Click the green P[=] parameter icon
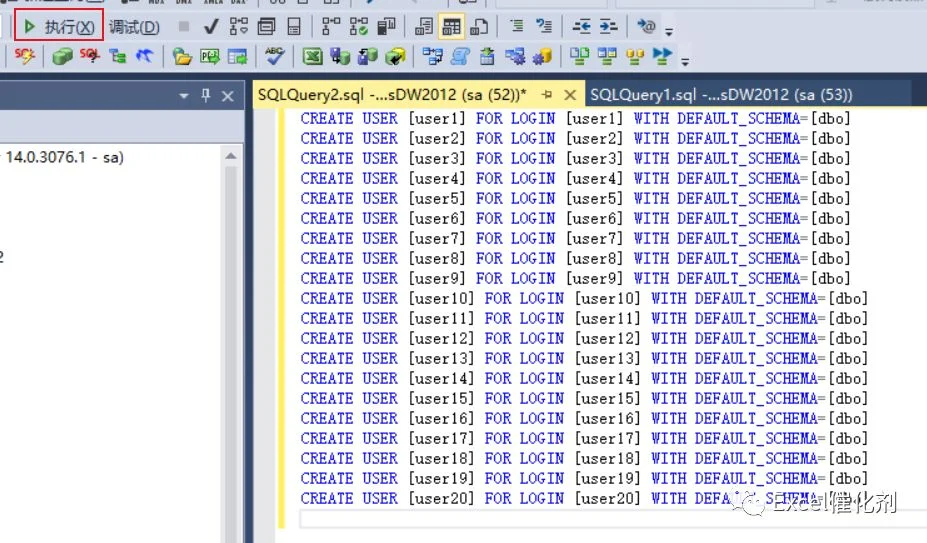Screen dimensions: 927x543 tap(210, 56)
